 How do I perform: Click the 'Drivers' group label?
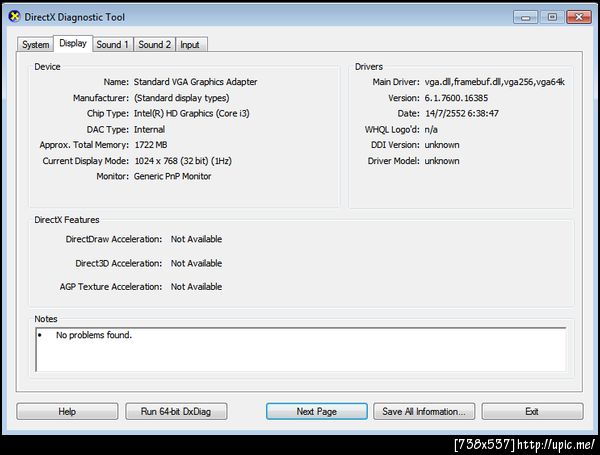click(369, 67)
